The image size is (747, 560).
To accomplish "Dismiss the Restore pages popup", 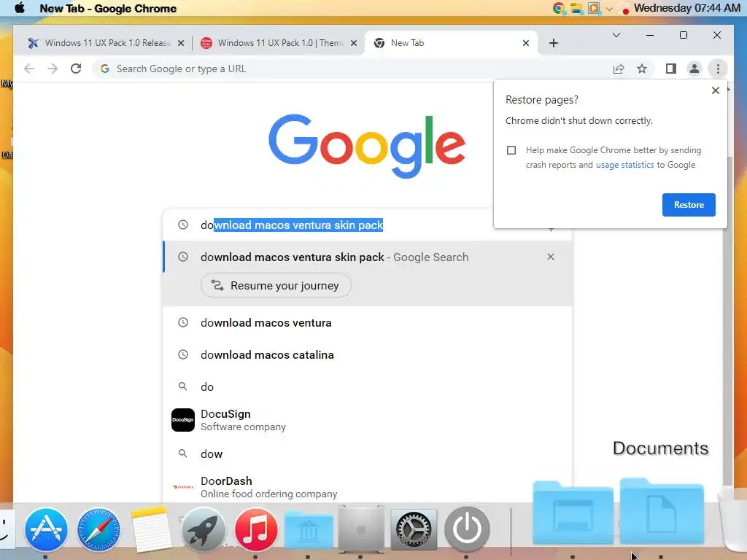I will pyautogui.click(x=715, y=90).
